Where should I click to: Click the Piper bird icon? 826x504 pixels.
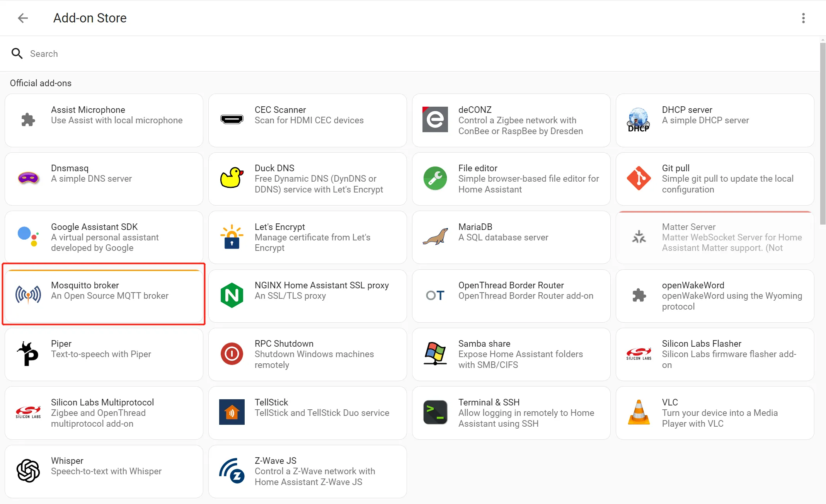tap(28, 354)
